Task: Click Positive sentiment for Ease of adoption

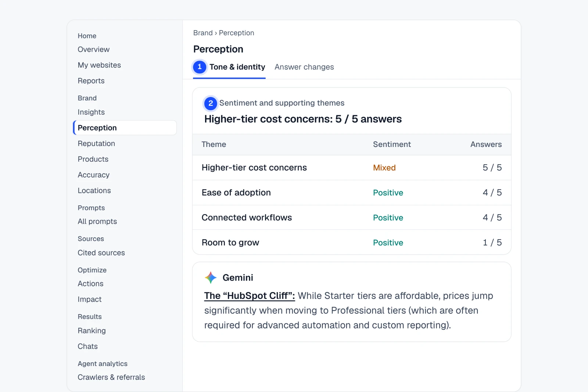Action: click(x=388, y=193)
